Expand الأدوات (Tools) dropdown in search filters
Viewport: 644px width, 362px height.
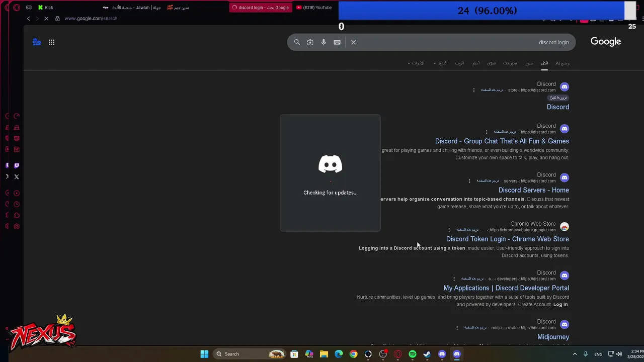coord(416,63)
